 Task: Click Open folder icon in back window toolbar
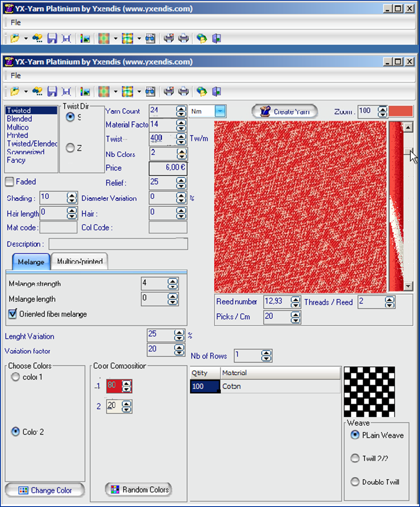coord(15,39)
